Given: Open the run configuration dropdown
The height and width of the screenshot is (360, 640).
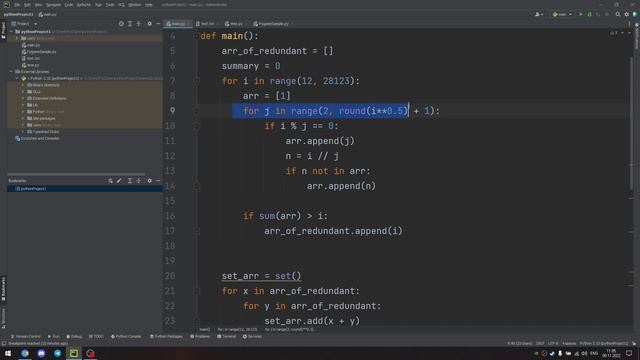Looking at the screenshot, I should [562, 14].
